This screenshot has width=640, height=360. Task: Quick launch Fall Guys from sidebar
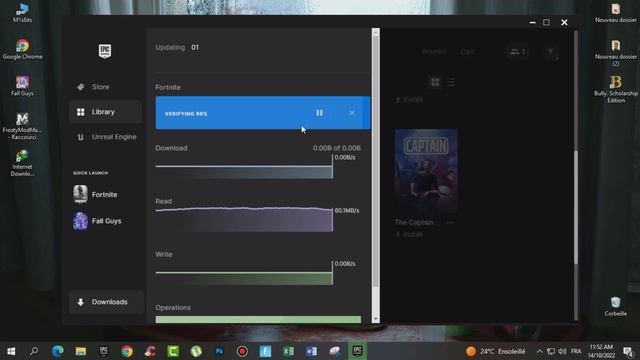(x=97, y=221)
